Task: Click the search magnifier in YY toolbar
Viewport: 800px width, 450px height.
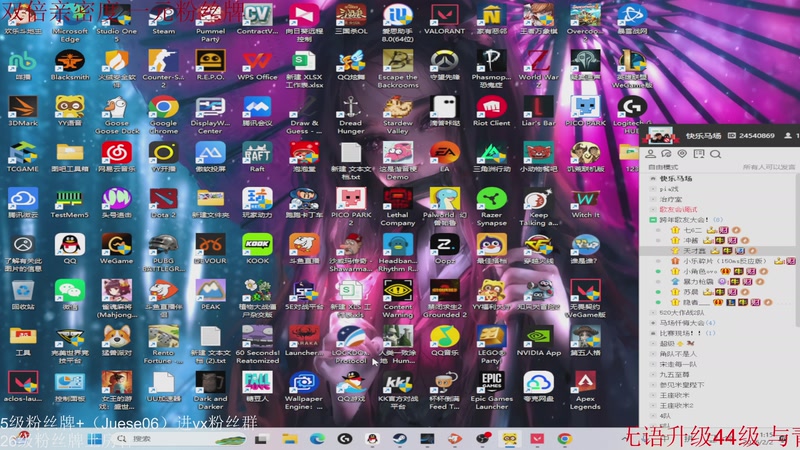Action: [x=715, y=154]
